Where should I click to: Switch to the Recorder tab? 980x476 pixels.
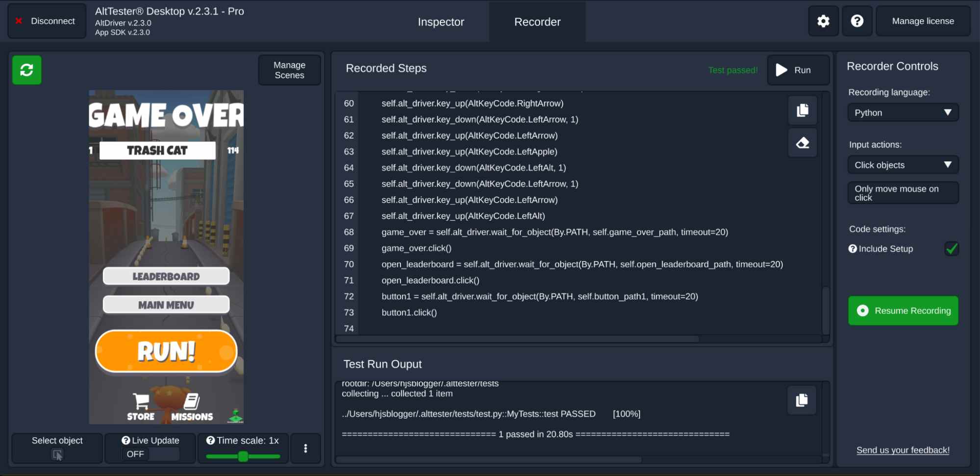[537, 22]
